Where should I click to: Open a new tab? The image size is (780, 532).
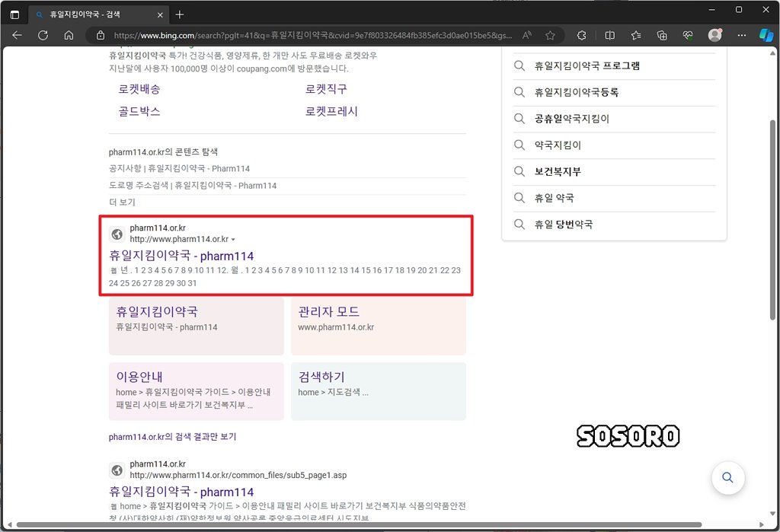[x=180, y=14]
